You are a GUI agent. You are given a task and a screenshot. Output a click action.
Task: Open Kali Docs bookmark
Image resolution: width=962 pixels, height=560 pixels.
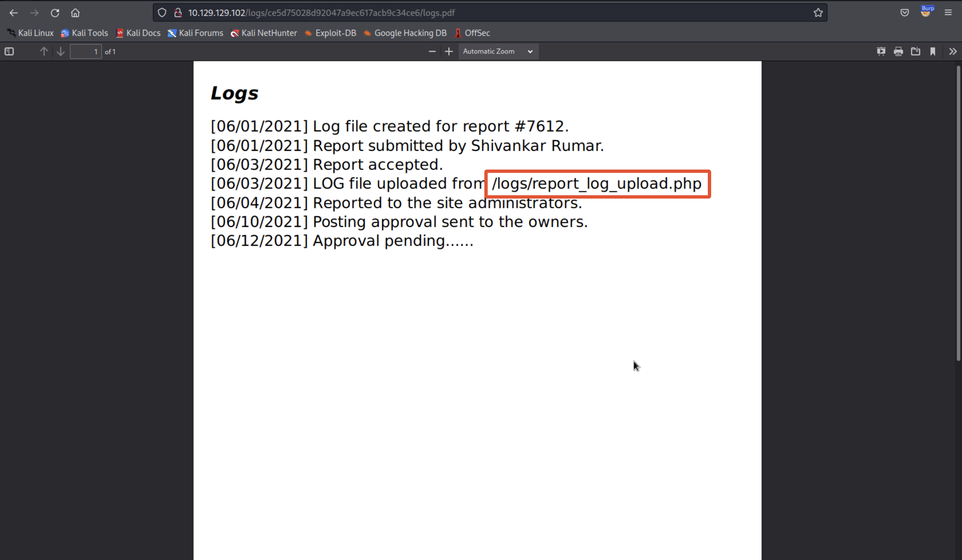click(138, 33)
